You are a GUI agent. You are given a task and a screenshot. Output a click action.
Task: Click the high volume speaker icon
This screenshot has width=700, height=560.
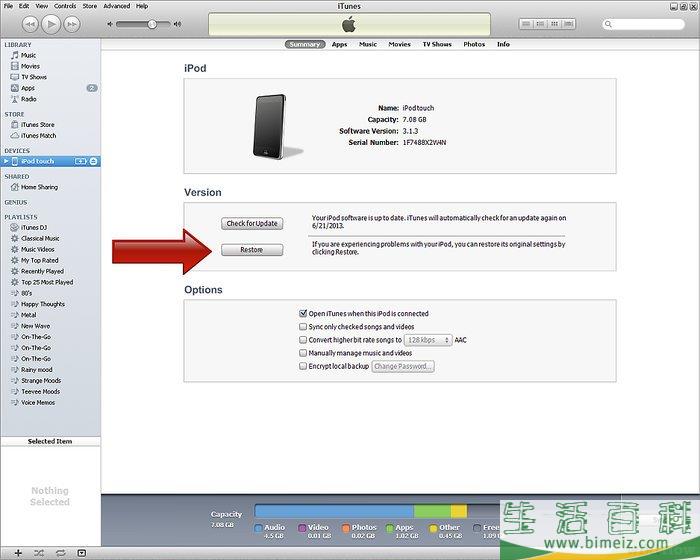click(x=178, y=24)
